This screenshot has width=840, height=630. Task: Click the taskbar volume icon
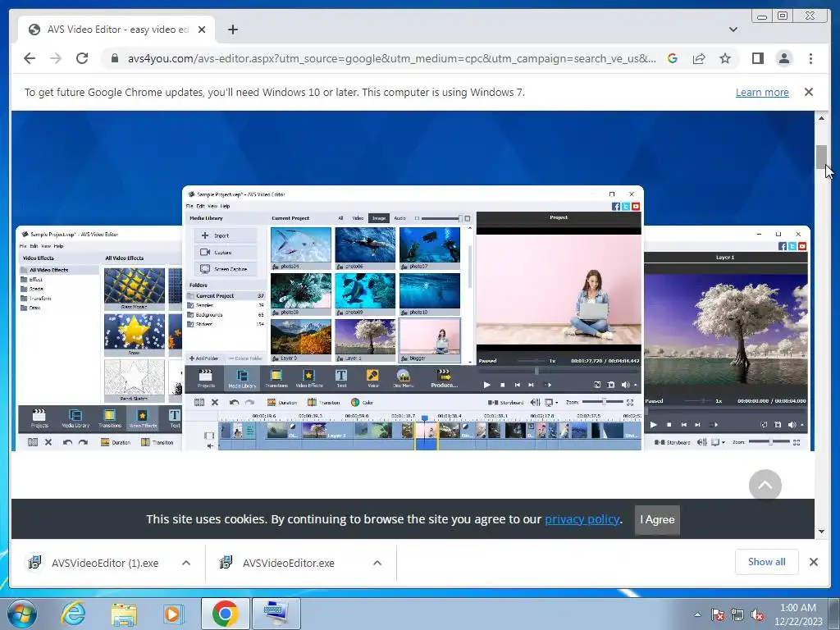757,614
